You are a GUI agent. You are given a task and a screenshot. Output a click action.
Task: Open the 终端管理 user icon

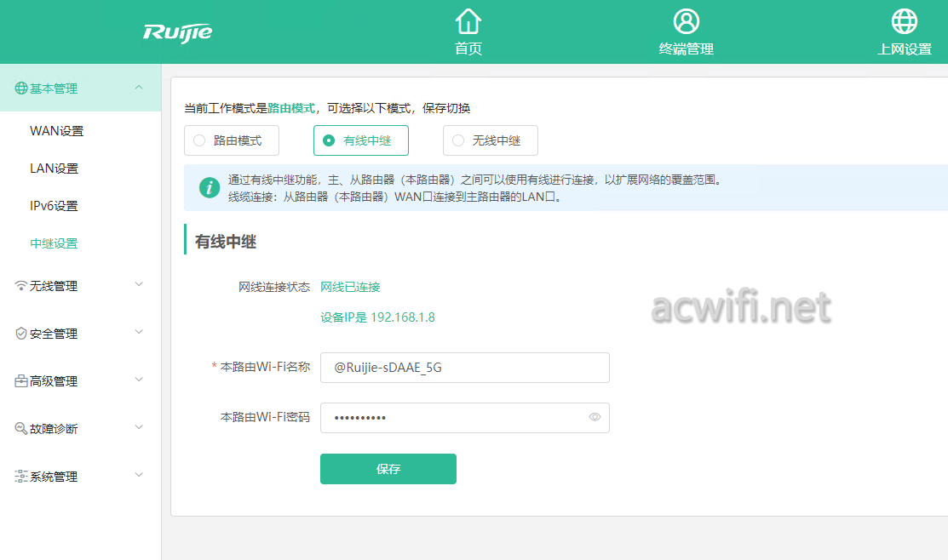pos(687,22)
